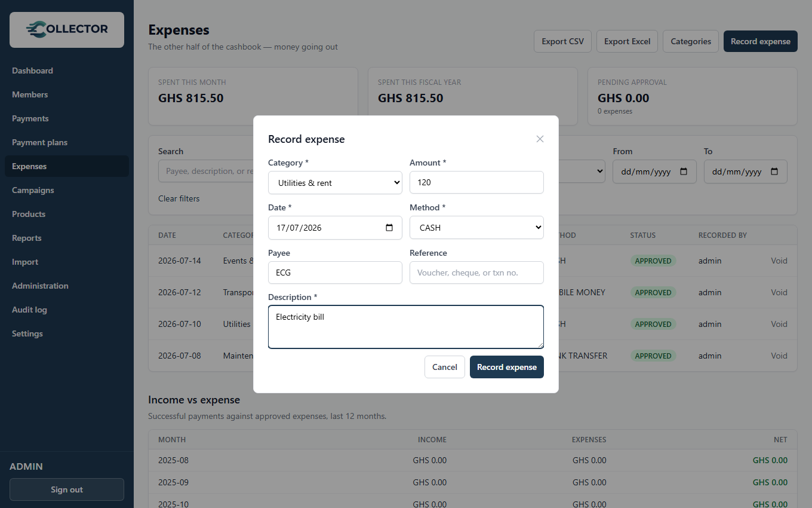Click the 2025-09 month row
This screenshot has height=508, width=812.
(x=473, y=482)
